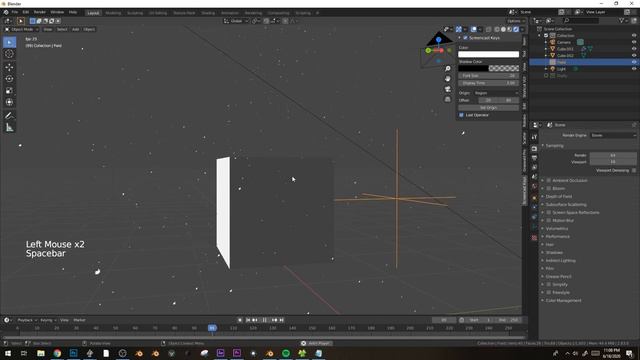This screenshot has width=640, height=360.
Task: Open the Render Engine dropdown
Action: [x=613, y=135]
